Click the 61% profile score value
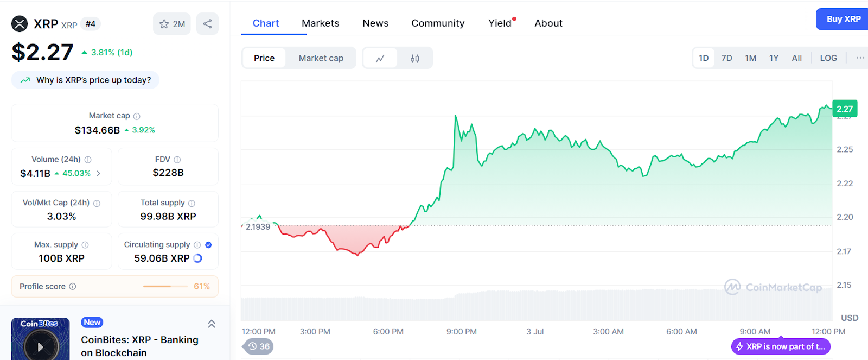This screenshot has width=868, height=360. click(x=202, y=286)
